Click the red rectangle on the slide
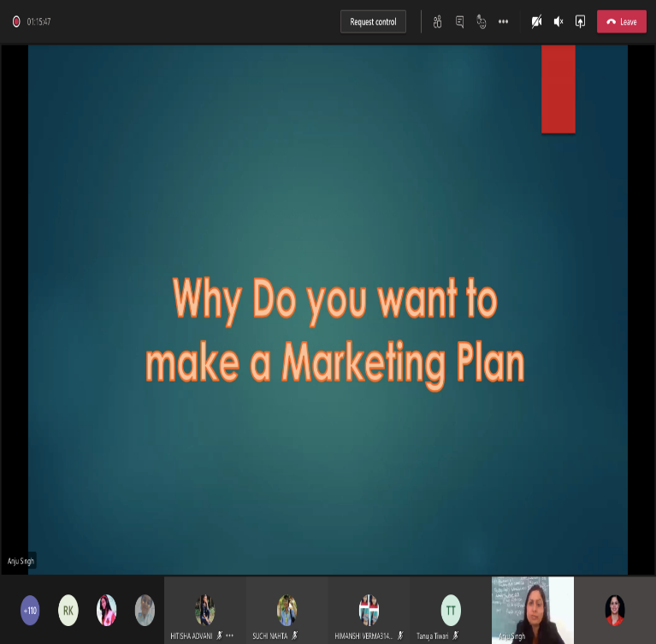The image size is (656, 644). [x=558, y=89]
